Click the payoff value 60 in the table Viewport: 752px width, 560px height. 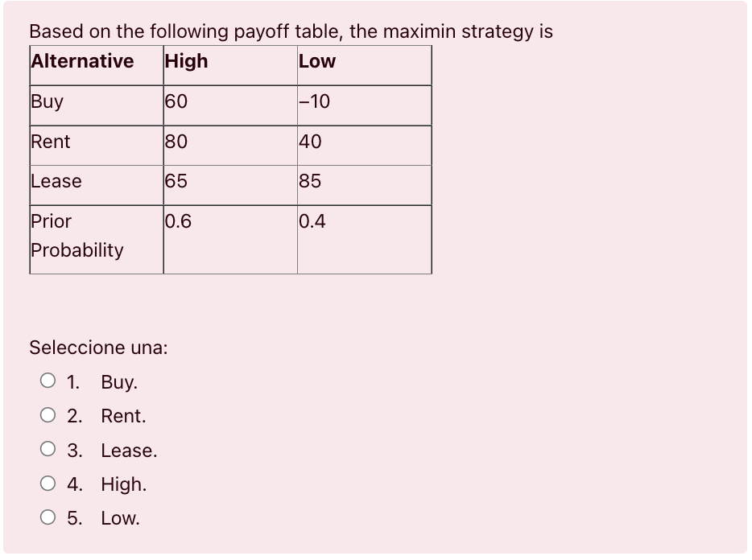(175, 101)
